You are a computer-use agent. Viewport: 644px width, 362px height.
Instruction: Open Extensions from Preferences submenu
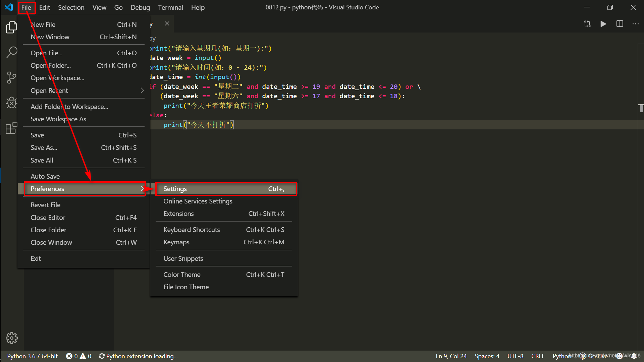224,214
